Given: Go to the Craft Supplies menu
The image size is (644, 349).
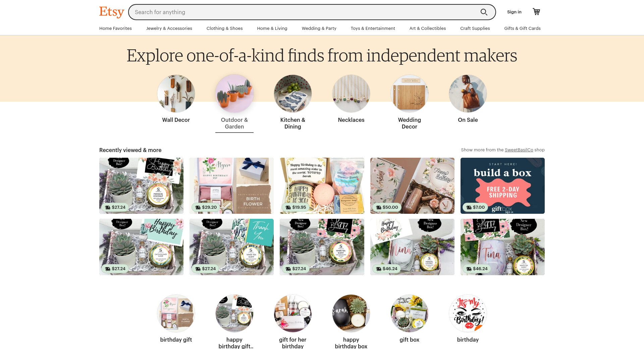Looking at the screenshot, I should [475, 29].
